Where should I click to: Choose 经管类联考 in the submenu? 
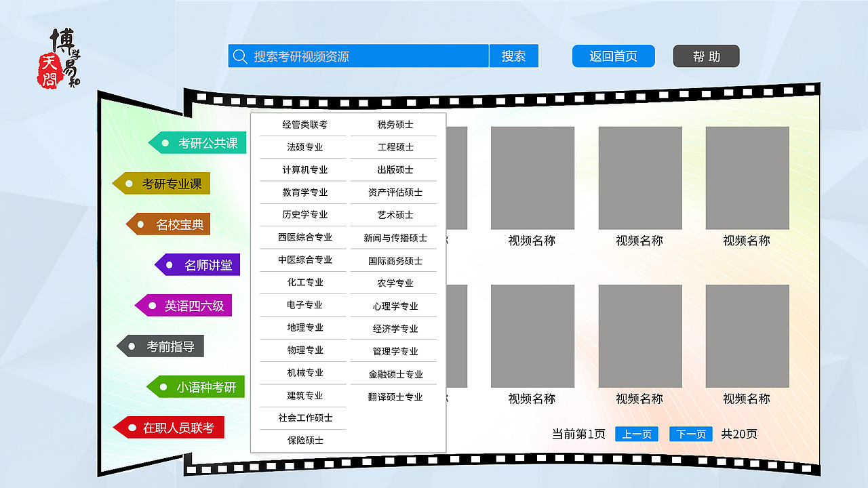305,125
